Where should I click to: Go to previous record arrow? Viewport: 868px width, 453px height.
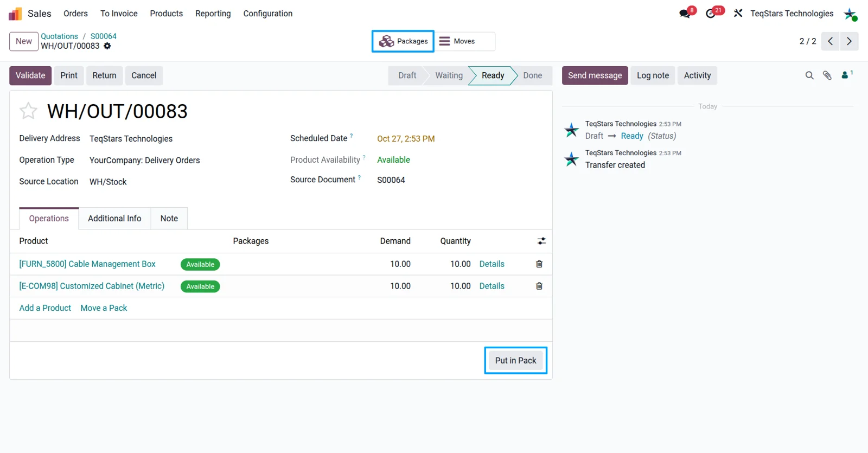pyautogui.click(x=830, y=41)
